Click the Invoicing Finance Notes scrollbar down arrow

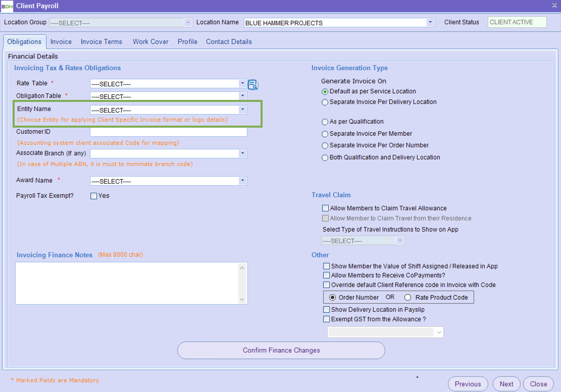coord(243,300)
